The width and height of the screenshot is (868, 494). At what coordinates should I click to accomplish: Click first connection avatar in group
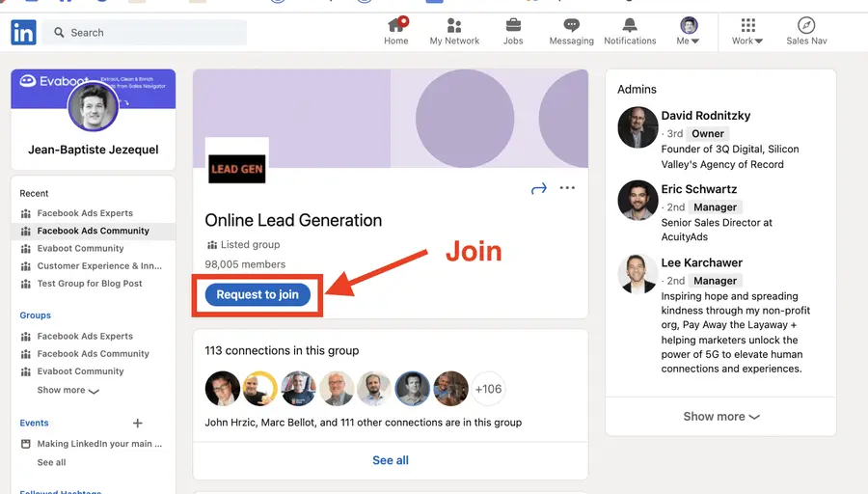click(223, 389)
